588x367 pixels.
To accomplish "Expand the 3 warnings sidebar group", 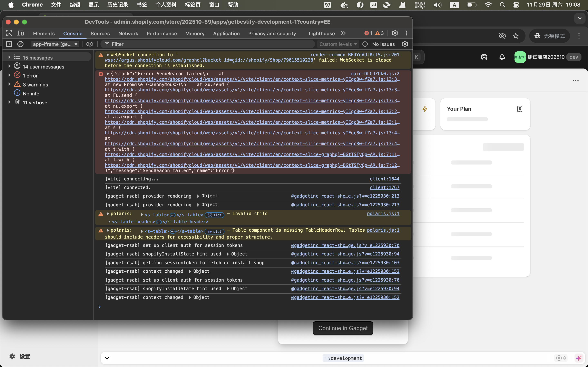I will 9,84.
